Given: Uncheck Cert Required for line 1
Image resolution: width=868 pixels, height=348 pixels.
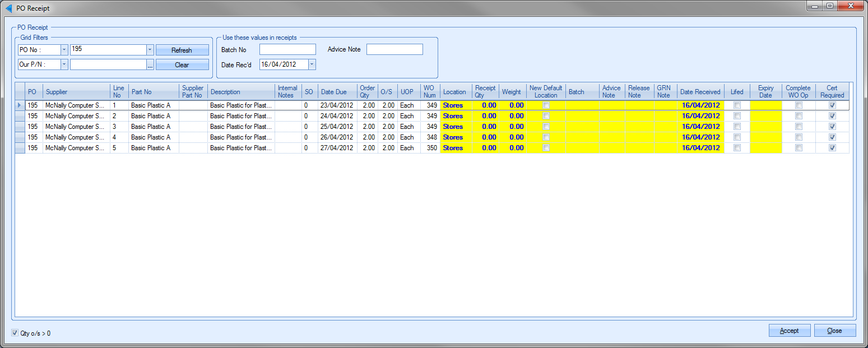Looking at the screenshot, I should 832,105.
